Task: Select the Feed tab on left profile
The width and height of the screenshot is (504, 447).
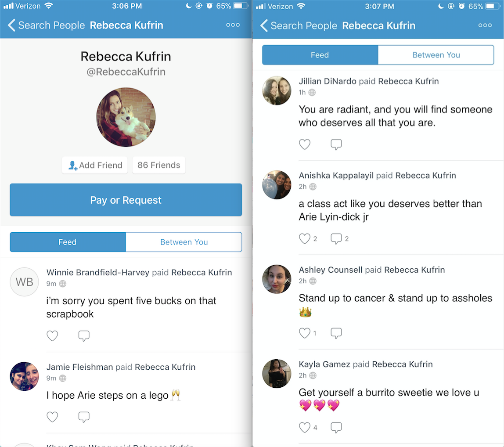Action: [68, 242]
